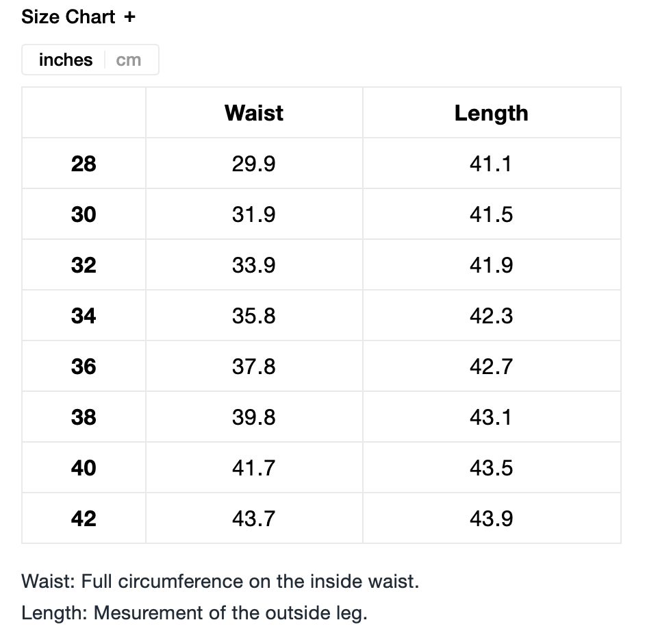Select the size 36 row label
This screenshot has width=645, height=644.
click(84, 367)
